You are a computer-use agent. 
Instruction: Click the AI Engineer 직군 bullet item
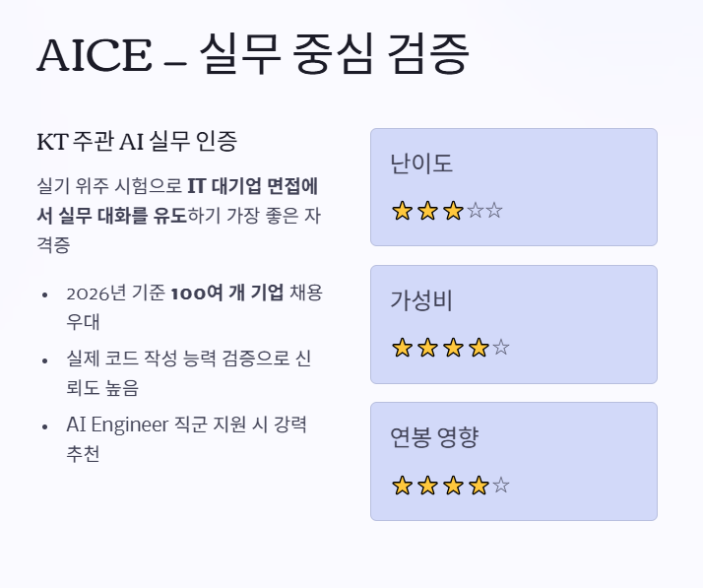(x=186, y=438)
